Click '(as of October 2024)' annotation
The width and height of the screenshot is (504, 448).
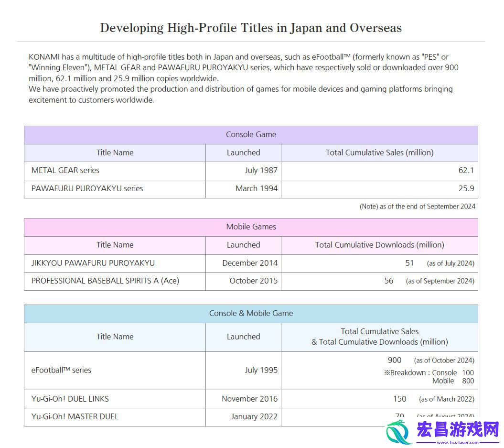(444, 361)
